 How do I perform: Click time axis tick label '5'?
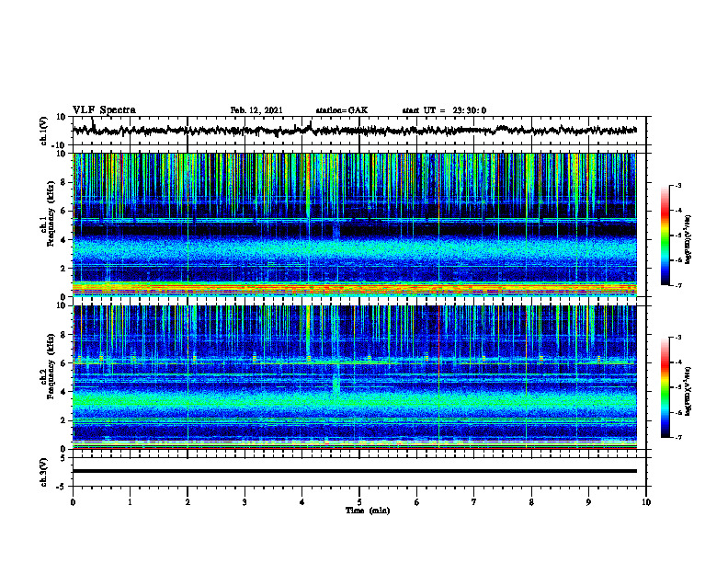(358, 502)
